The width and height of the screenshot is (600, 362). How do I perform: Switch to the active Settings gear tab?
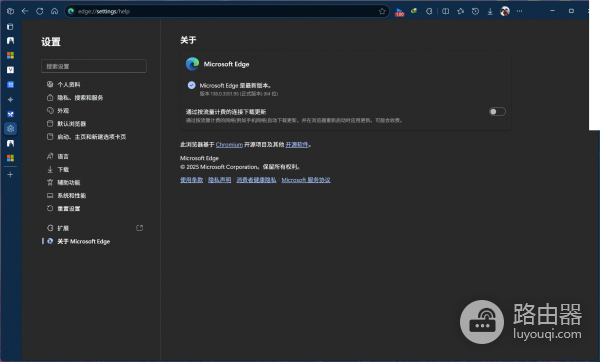(x=10, y=129)
